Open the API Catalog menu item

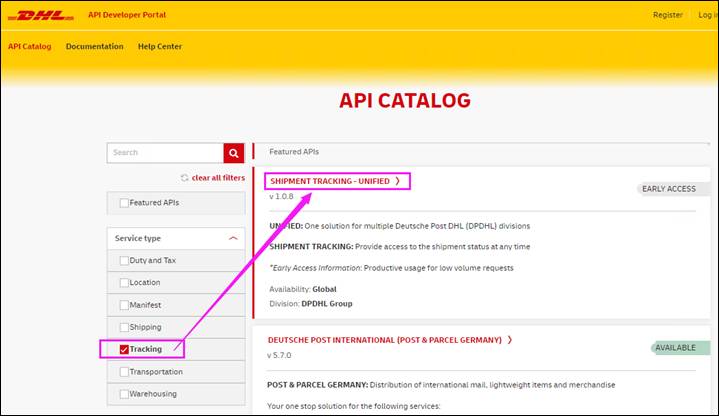30,46
